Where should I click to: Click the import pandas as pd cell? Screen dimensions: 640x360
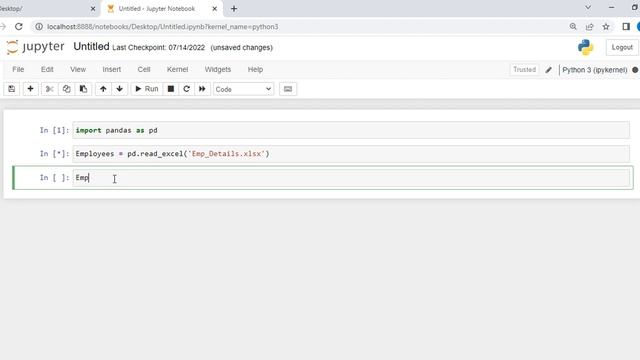coord(351,130)
